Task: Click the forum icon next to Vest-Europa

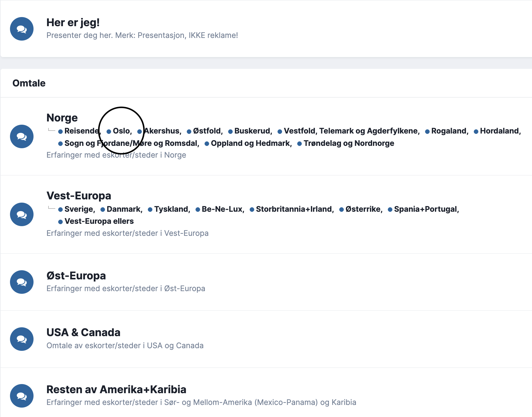Action: tap(22, 214)
